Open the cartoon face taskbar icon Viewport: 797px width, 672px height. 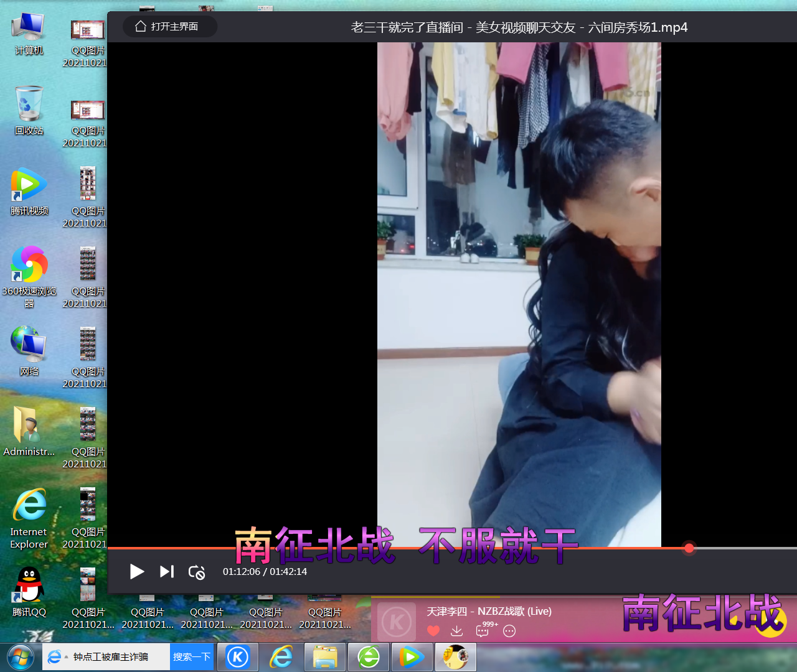tap(455, 657)
